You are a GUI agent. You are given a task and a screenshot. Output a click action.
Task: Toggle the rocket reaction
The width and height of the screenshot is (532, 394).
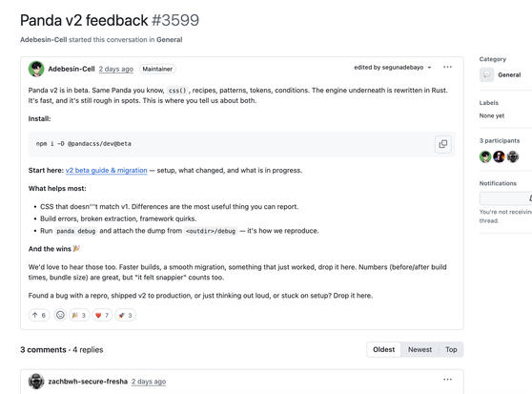(125, 315)
